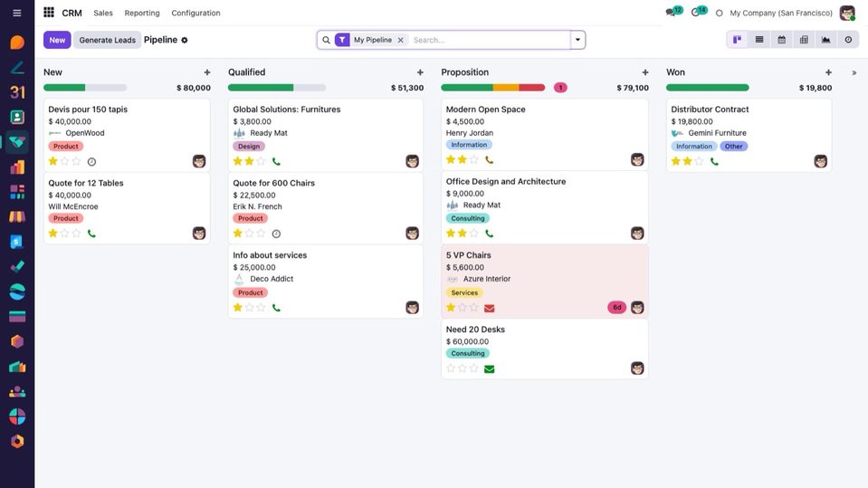
Task: Open the apps grid menu icon
Action: [49, 12]
